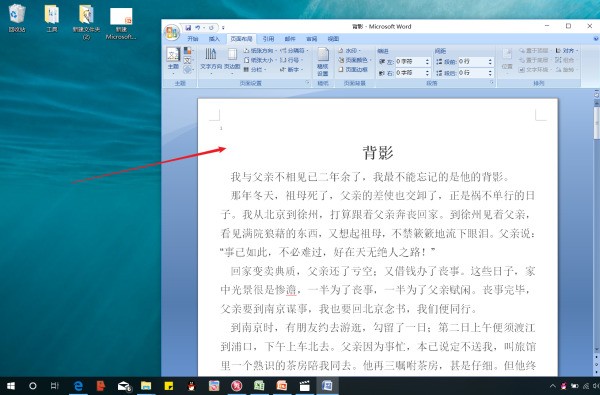Select the 页面布局 (Page Layout) tab

[x=241, y=39]
